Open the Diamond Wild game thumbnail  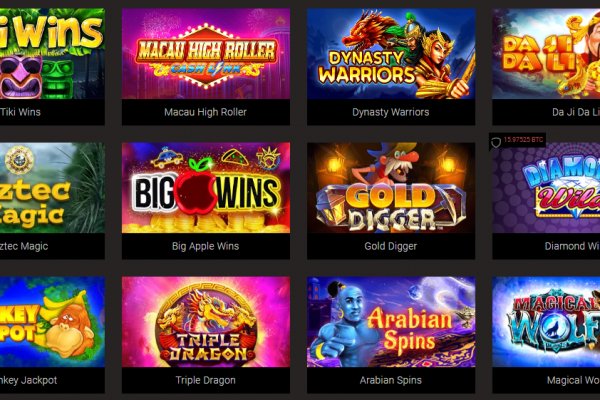coord(546,190)
